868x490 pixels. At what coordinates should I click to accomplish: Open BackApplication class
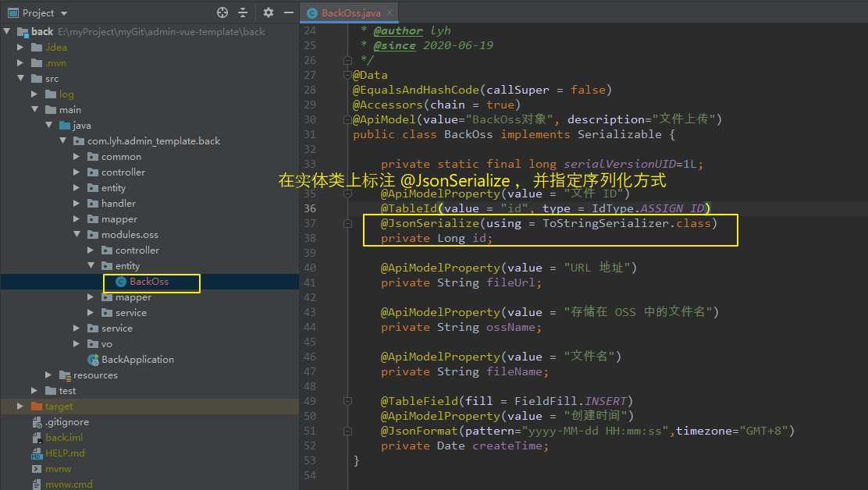coord(137,360)
